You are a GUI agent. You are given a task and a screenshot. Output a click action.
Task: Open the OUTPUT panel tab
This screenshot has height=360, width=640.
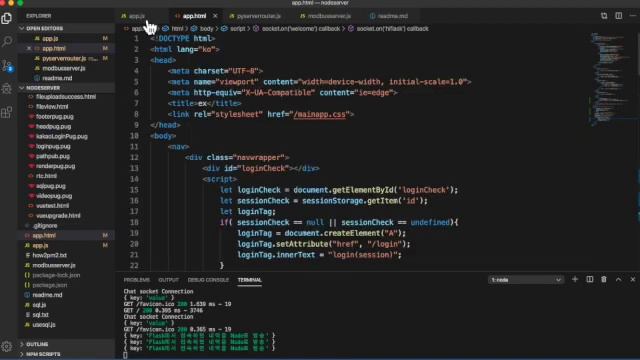click(x=169, y=280)
